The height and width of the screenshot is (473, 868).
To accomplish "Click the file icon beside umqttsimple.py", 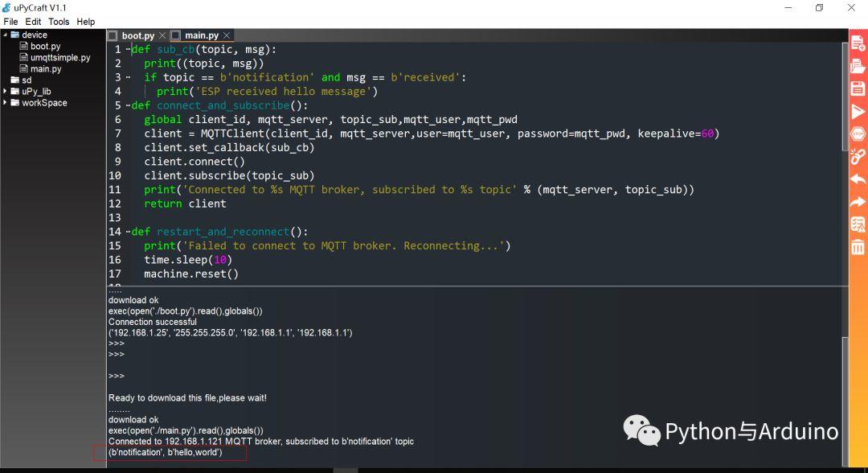I will [24, 57].
